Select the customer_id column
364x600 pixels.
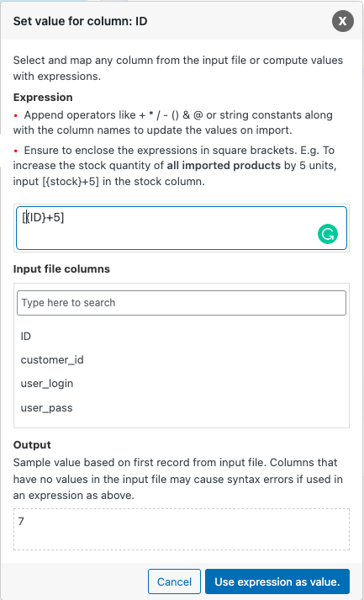click(x=52, y=360)
